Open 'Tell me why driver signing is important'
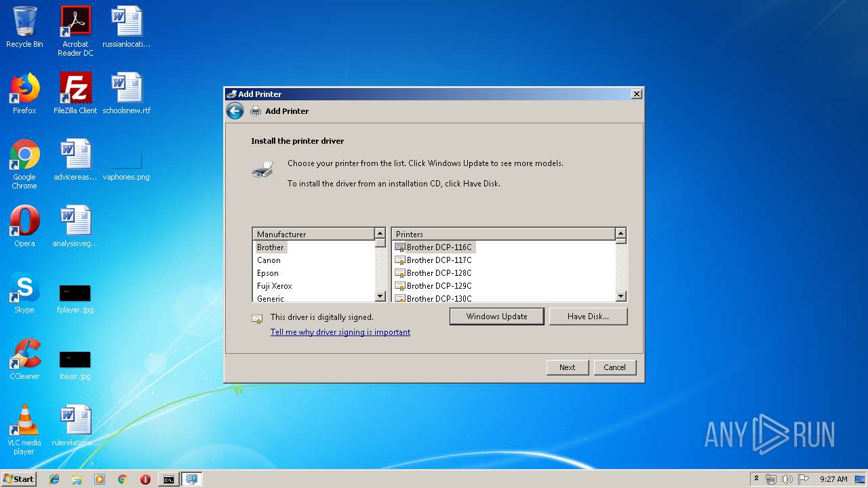The height and width of the screenshot is (488, 868). coord(340,332)
